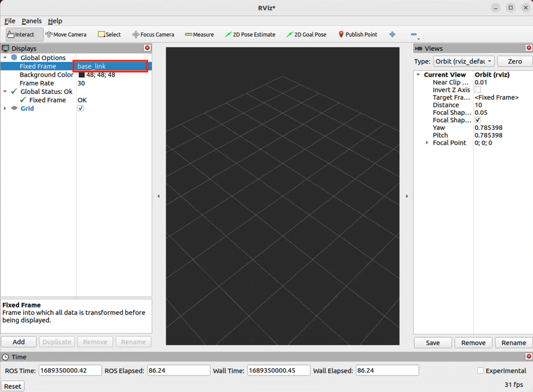The width and height of the screenshot is (533, 392).
Task: Select the Publish Point tool
Action: coord(358,34)
